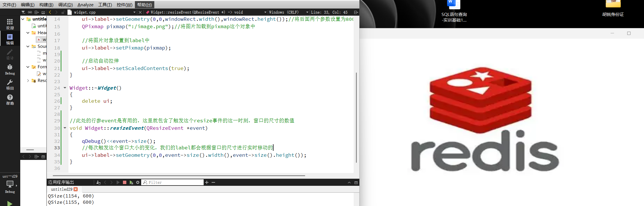Close the lower sidebar panel
The image size is (644, 206).
43,156
